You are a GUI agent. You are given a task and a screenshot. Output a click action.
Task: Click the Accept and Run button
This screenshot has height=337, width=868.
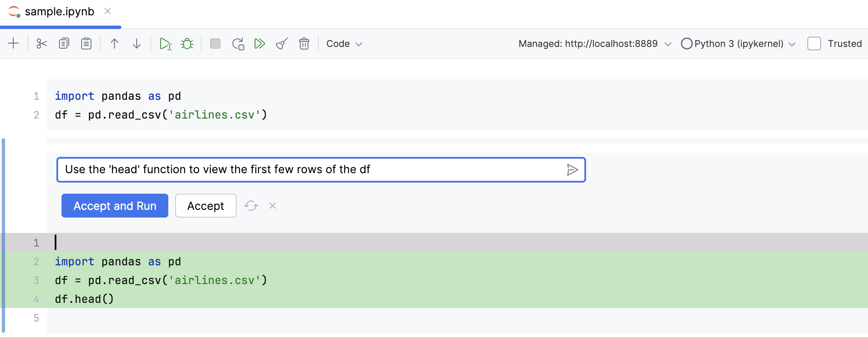pos(114,206)
